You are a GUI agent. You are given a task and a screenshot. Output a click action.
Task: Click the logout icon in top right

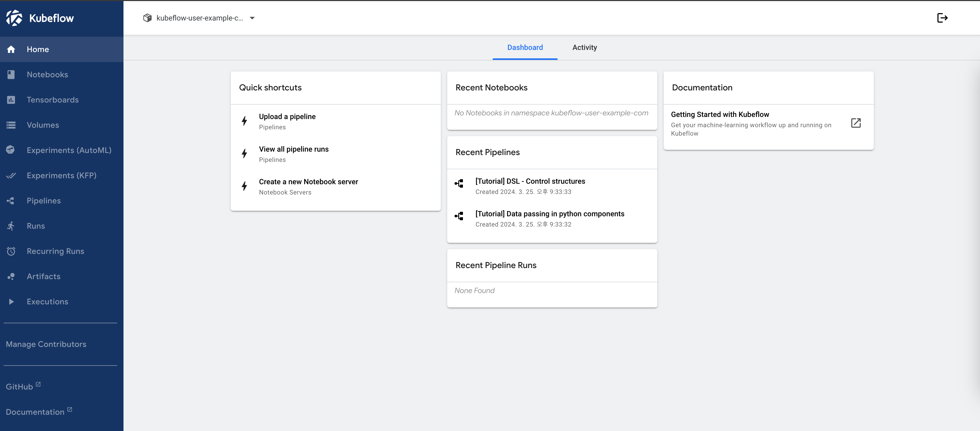coord(942,18)
